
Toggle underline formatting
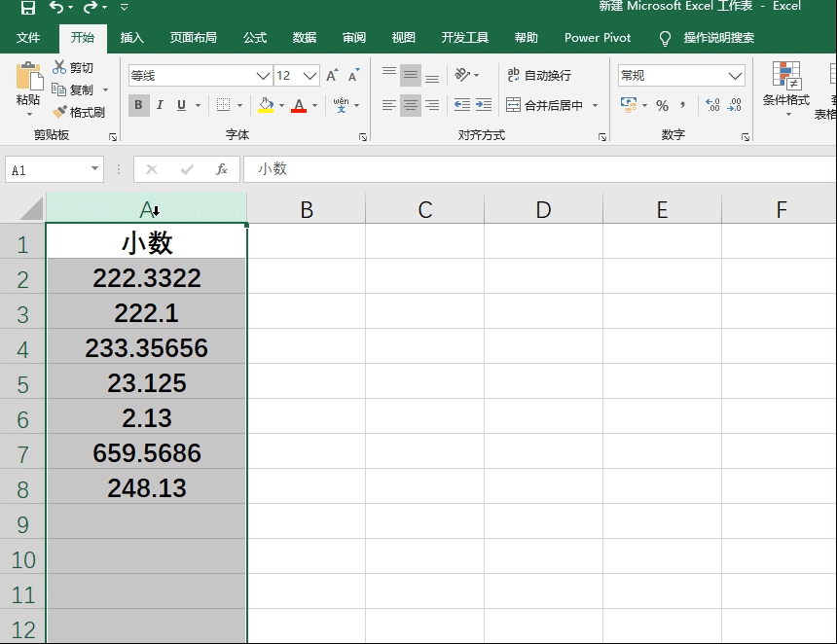[x=181, y=104]
